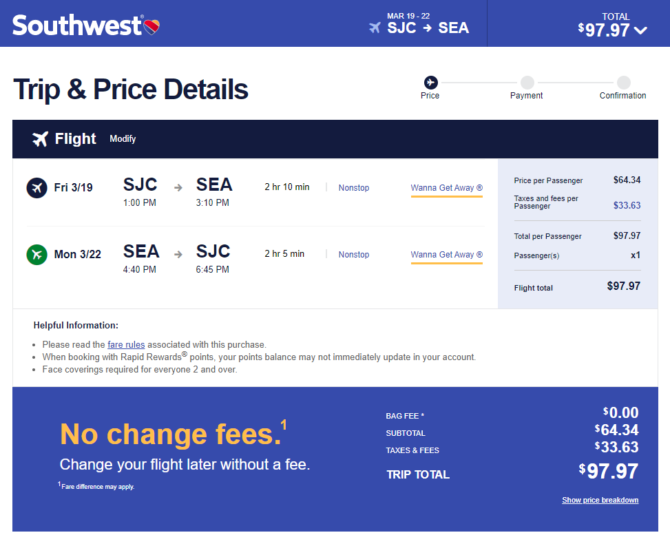Click the Southwest wordmark in the header
Viewport: 670px width, 535px height.
pyautogui.click(x=77, y=26)
